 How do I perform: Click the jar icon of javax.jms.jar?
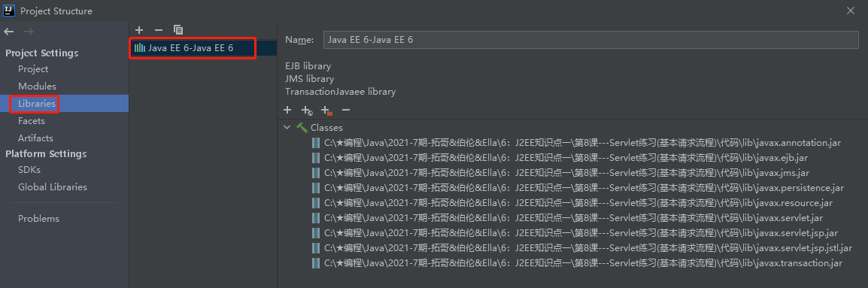[316, 173]
